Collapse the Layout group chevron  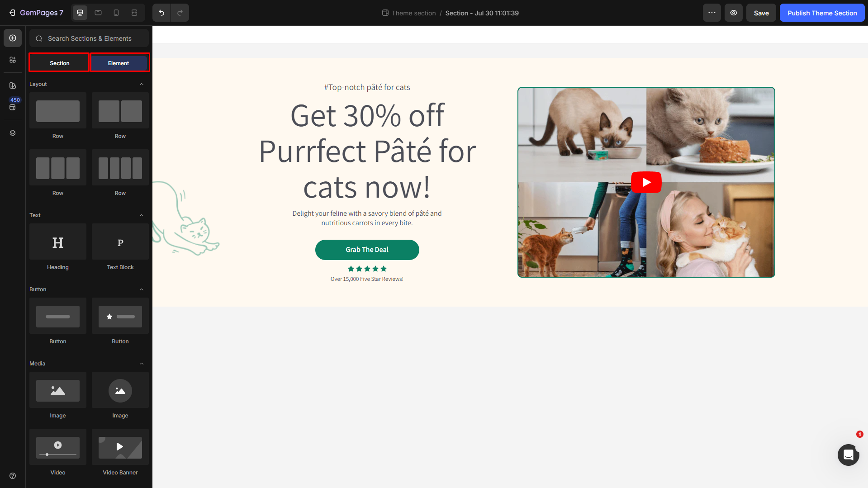click(x=142, y=84)
